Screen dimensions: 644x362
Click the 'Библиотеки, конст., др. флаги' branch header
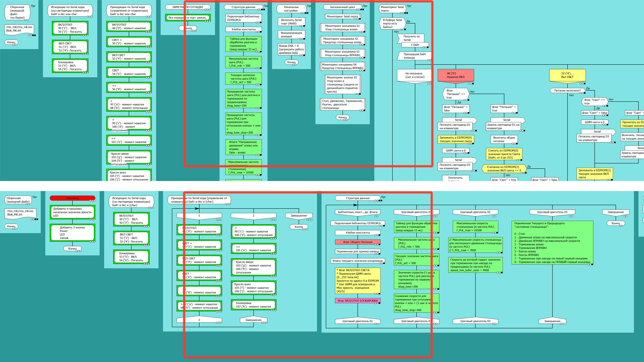point(357,212)
